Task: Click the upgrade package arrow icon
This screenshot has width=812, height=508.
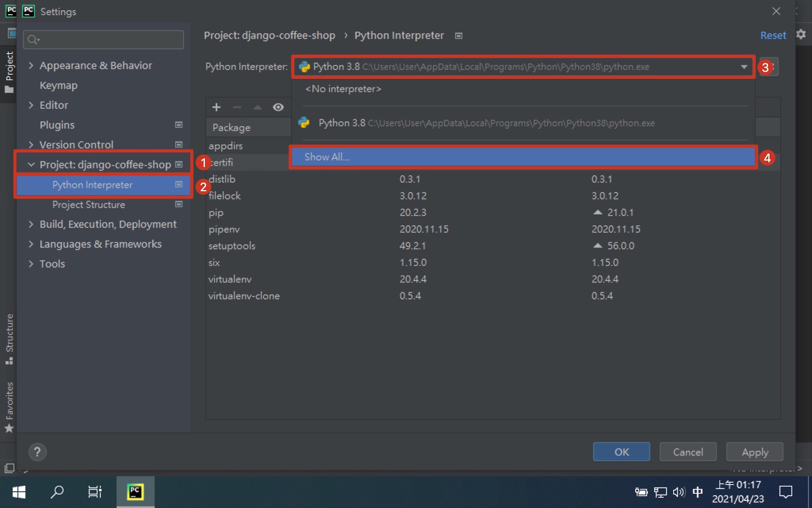Action: tap(258, 107)
